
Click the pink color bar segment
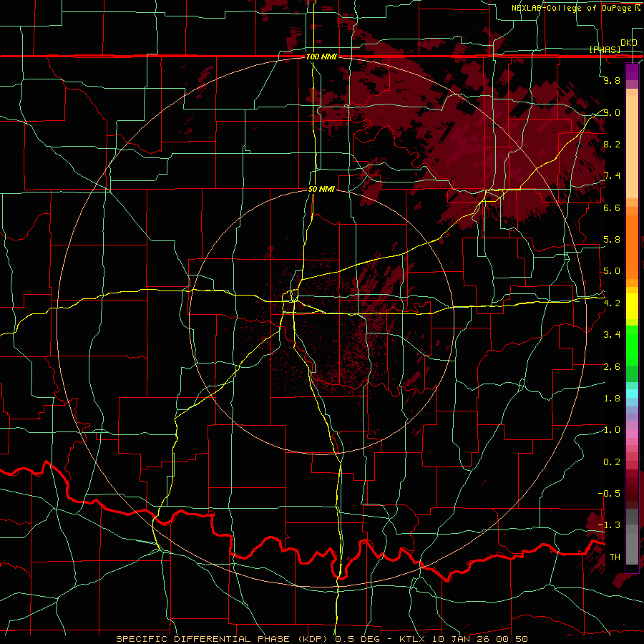632,434
